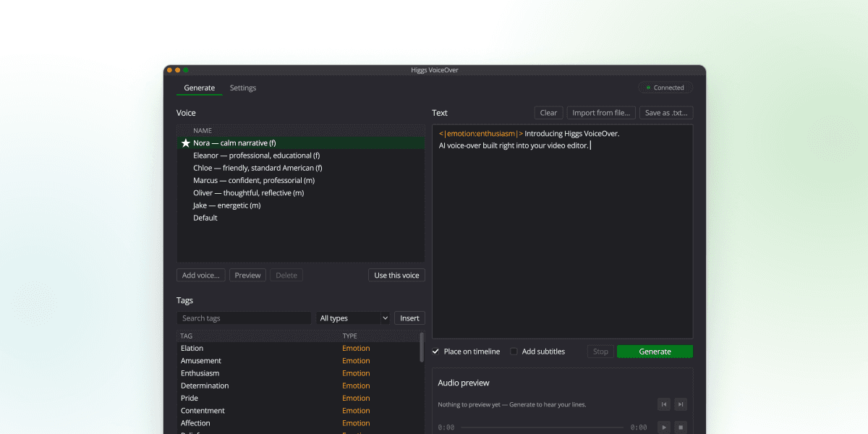Click the Delete voice button
Screen dimensions: 868x434
tap(286, 276)
